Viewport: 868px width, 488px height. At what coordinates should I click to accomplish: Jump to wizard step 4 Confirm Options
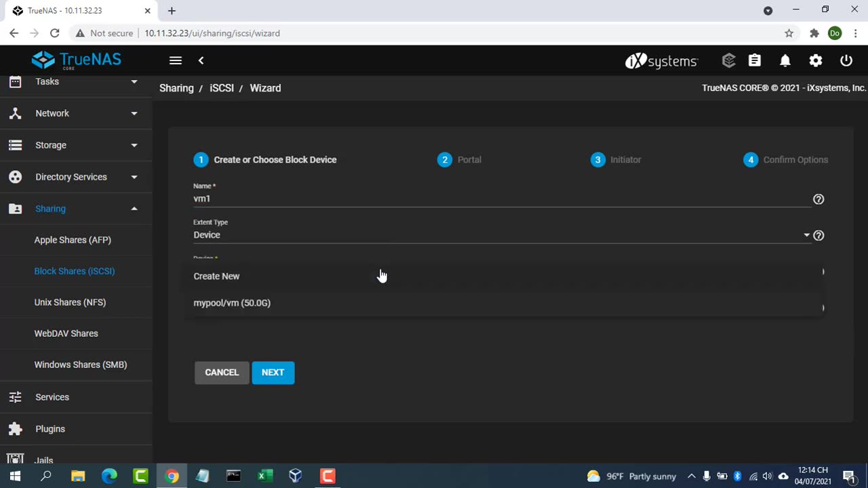[x=786, y=160]
